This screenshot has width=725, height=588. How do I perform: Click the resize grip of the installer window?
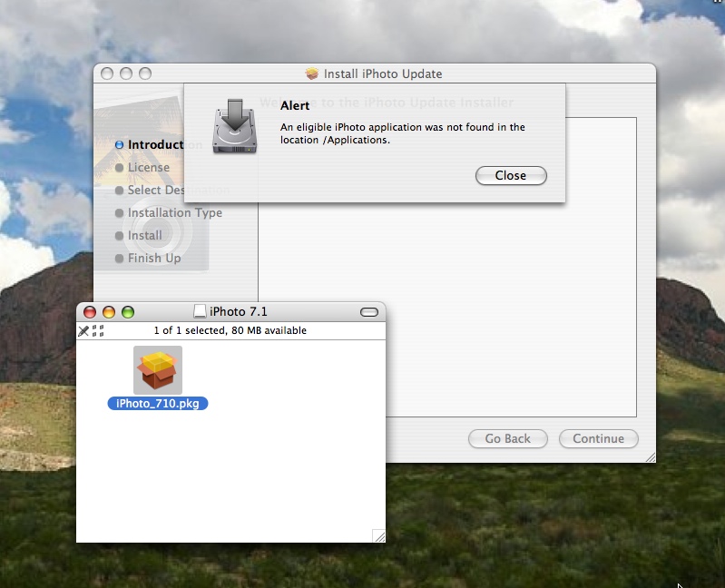pyautogui.click(x=650, y=456)
